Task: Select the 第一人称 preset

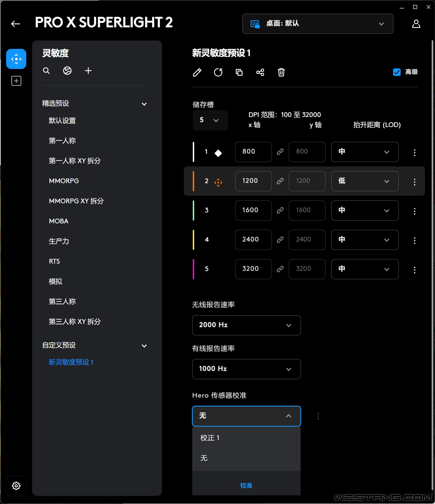Action: point(62,141)
